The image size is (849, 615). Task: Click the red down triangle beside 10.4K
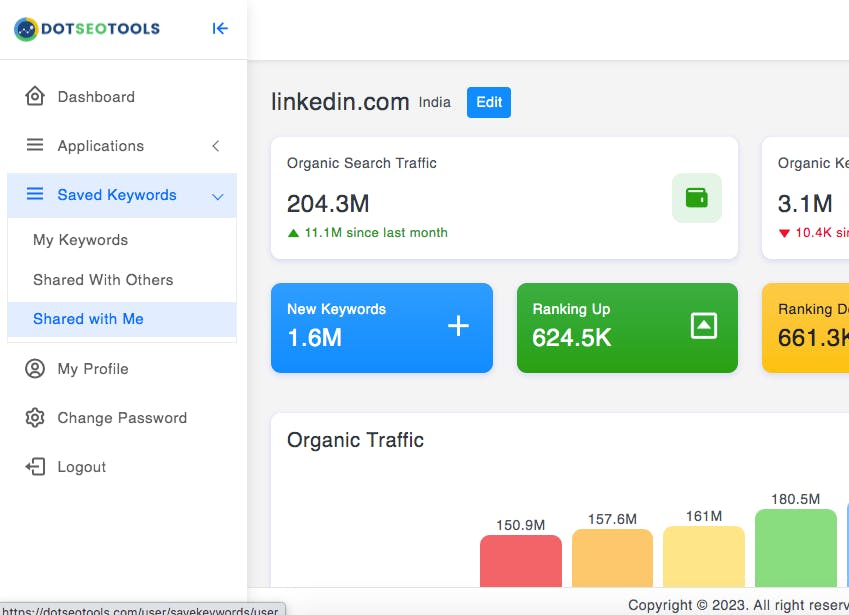click(784, 233)
